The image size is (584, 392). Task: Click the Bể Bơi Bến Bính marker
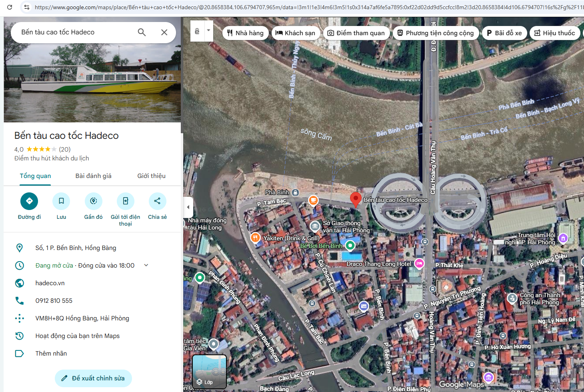(x=350, y=245)
